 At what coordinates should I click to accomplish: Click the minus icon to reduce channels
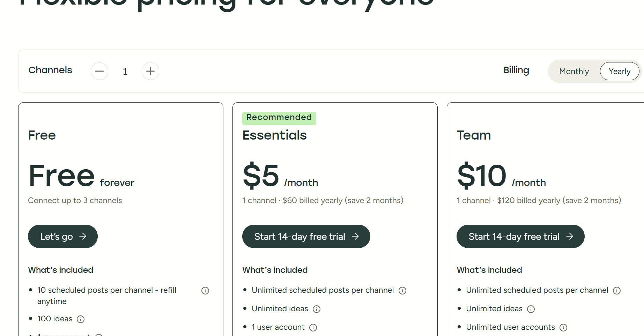[x=99, y=71]
